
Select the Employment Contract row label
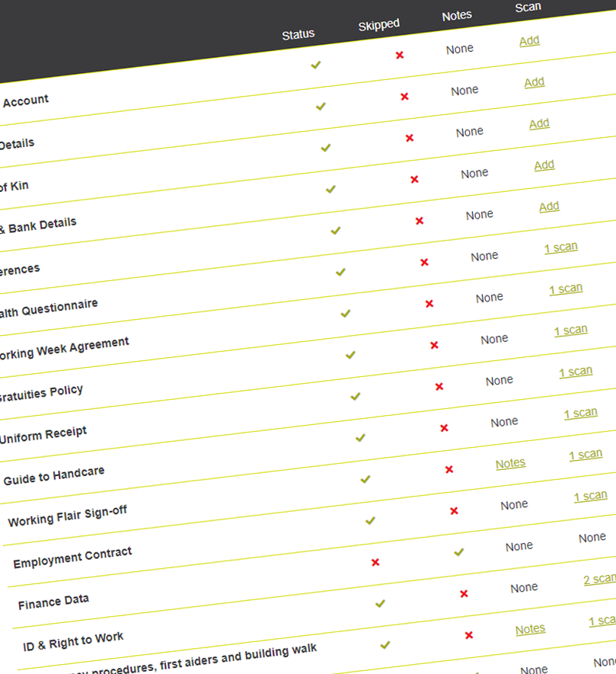72,557
